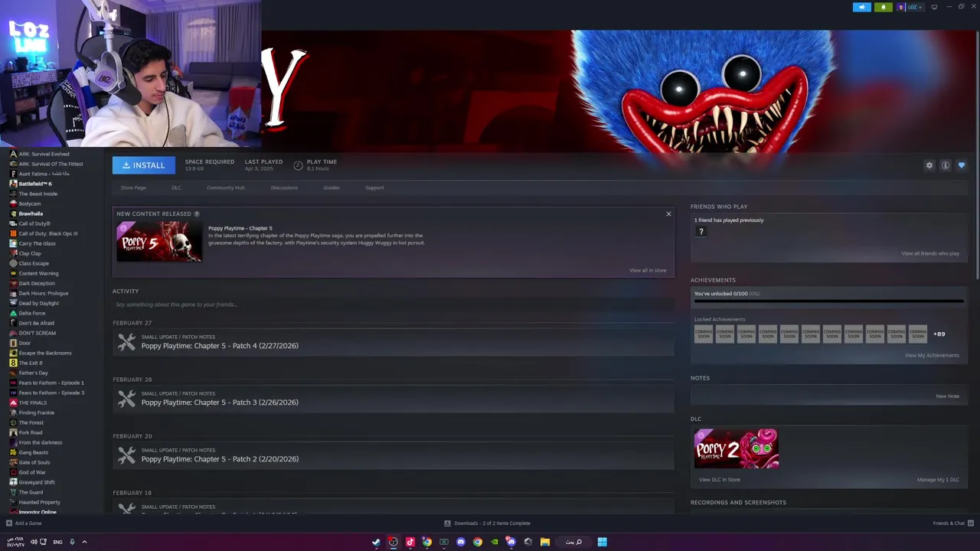Open Downloads status at bottom bar

coord(488,523)
